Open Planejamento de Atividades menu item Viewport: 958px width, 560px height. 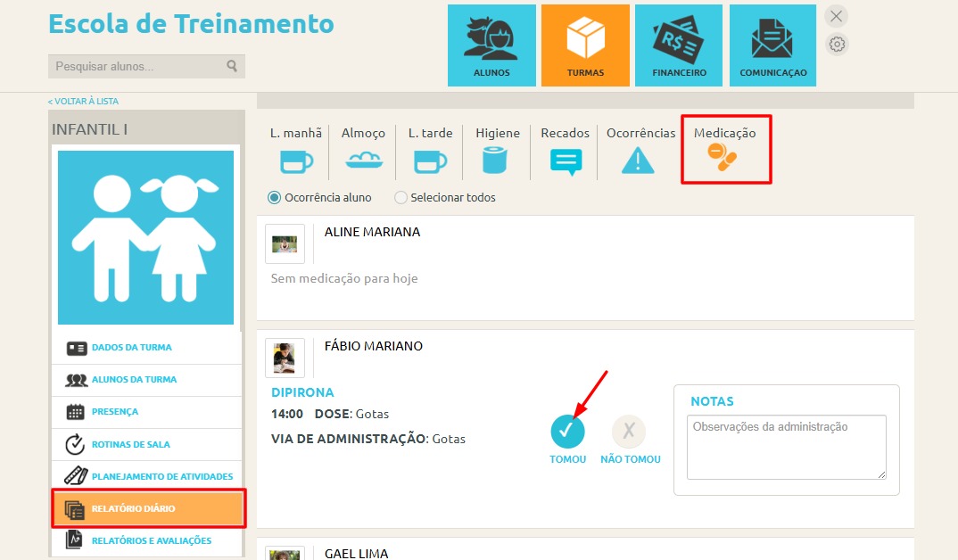tap(146, 476)
